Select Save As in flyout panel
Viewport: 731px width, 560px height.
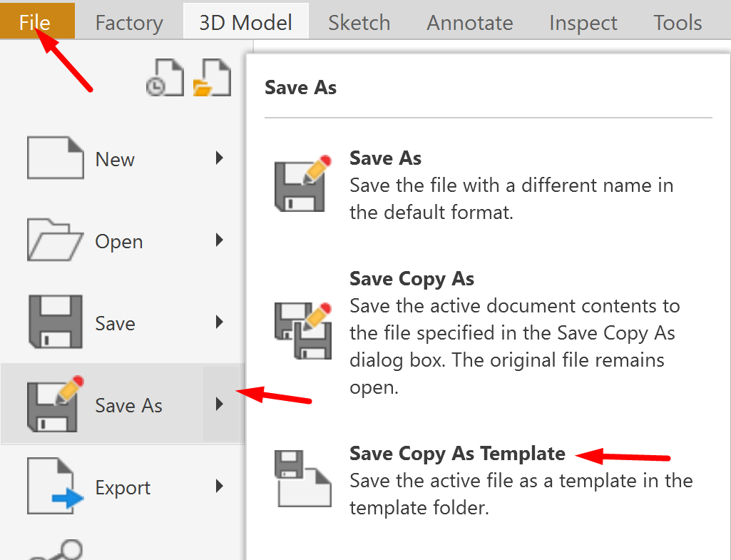(x=385, y=158)
